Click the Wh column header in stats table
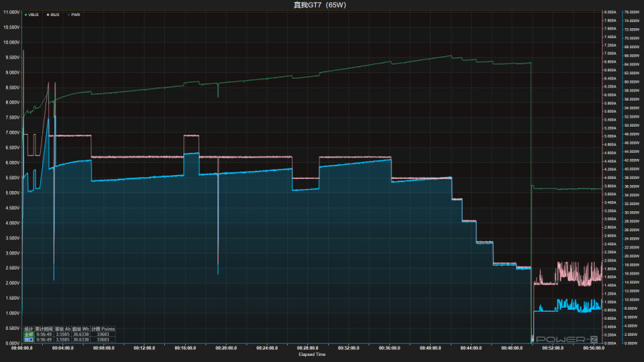This screenshot has width=644, height=362. 80,328
